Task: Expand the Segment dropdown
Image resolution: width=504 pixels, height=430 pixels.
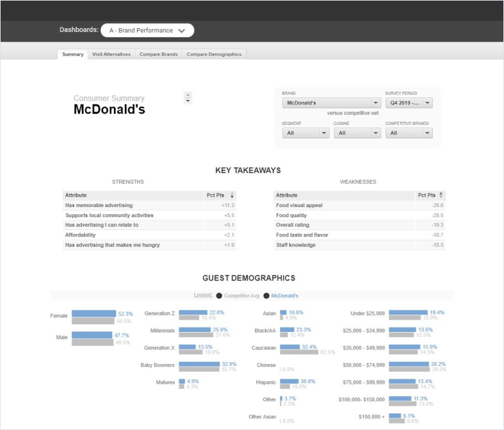Action: tap(305, 133)
